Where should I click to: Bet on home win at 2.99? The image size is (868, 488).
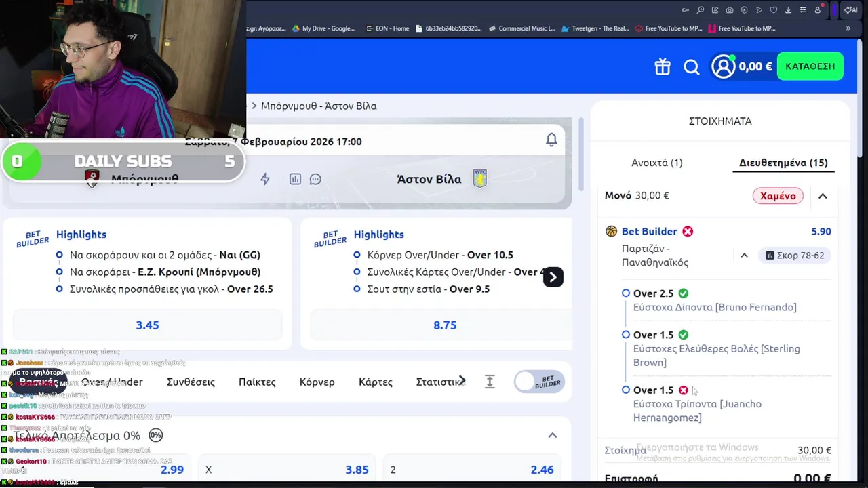click(x=102, y=470)
